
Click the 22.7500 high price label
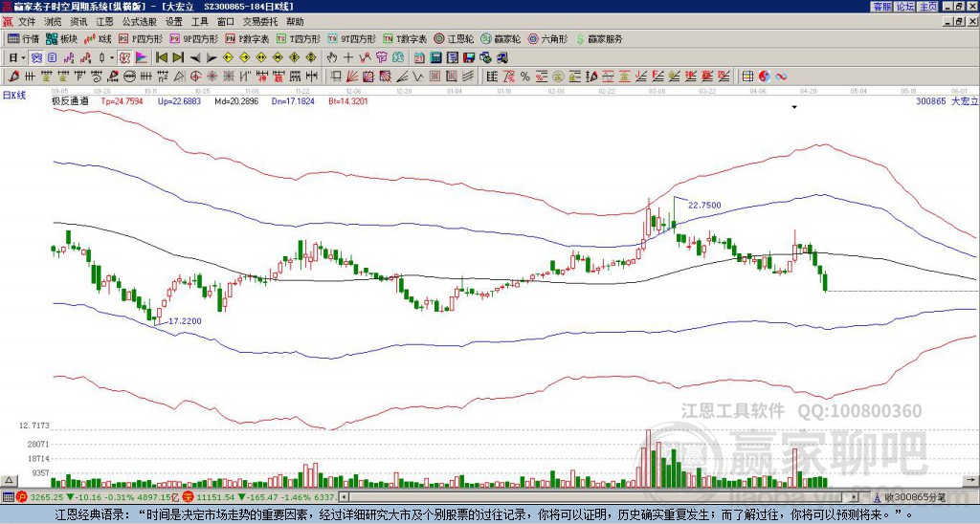[x=704, y=205]
